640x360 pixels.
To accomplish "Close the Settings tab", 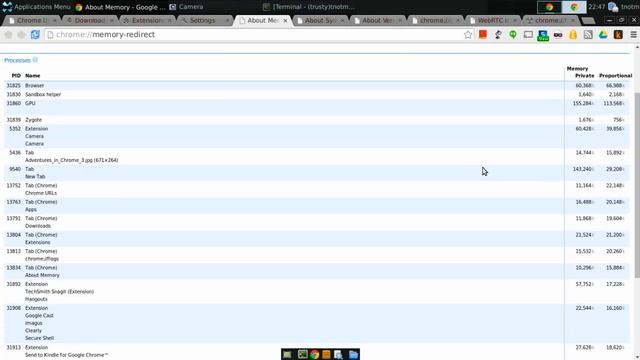I will tap(227, 20).
